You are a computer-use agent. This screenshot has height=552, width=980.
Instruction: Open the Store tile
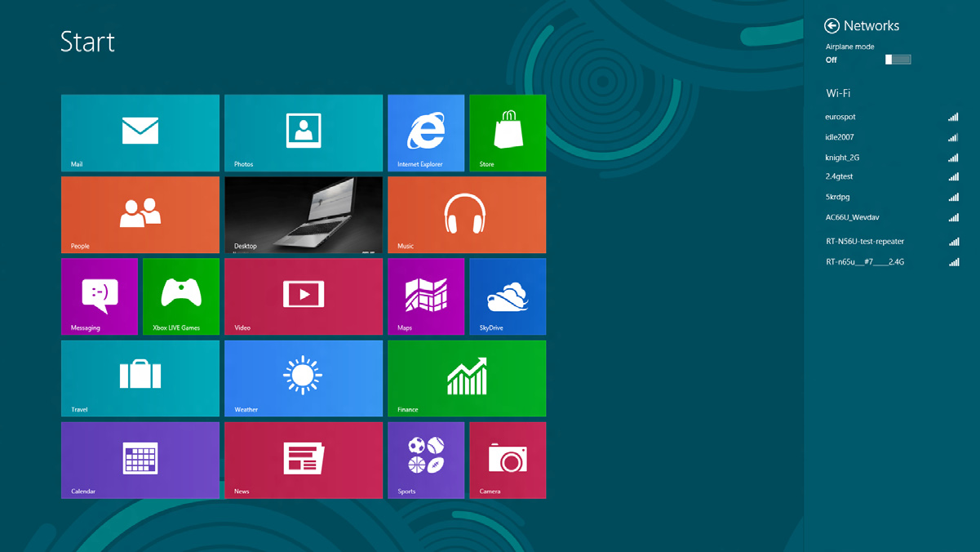click(x=508, y=133)
